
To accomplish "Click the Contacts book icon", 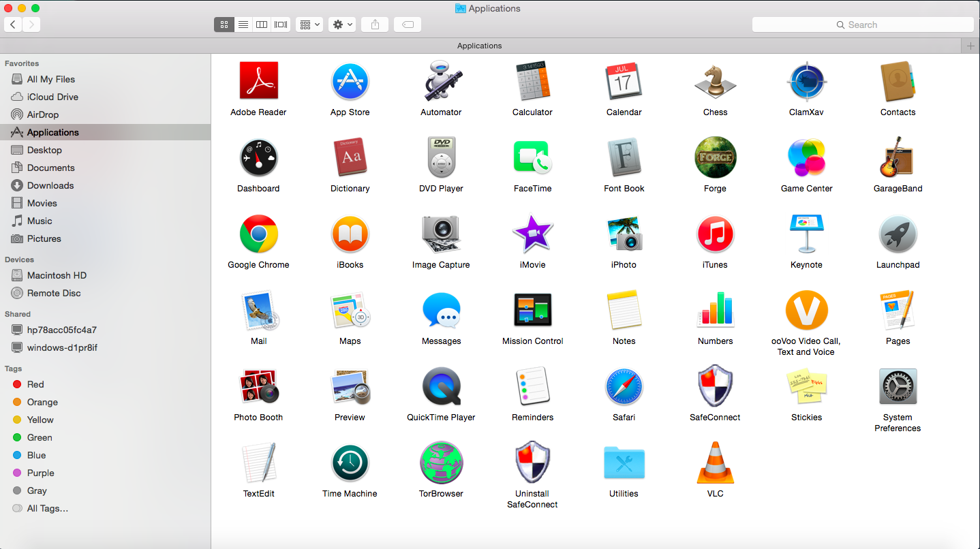I will click(898, 81).
